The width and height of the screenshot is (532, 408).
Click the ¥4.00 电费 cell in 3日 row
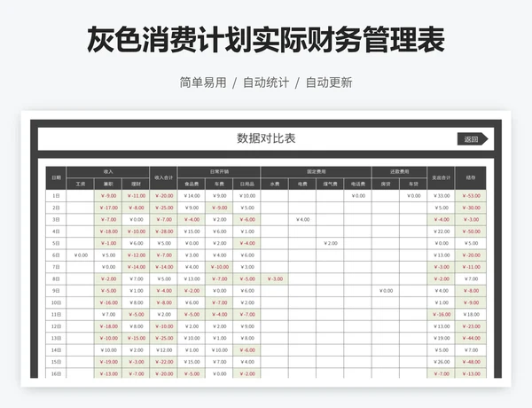pyautogui.click(x=302, y=220)
